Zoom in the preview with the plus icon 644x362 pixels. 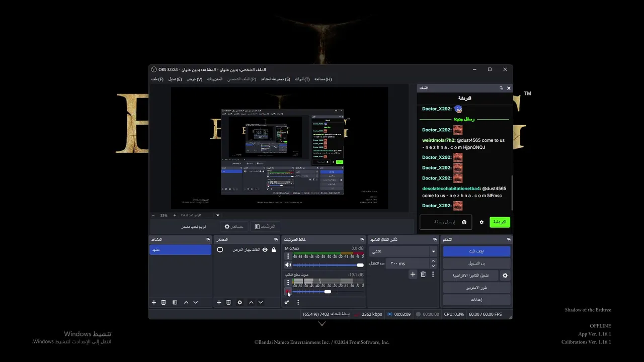[175, 215]
